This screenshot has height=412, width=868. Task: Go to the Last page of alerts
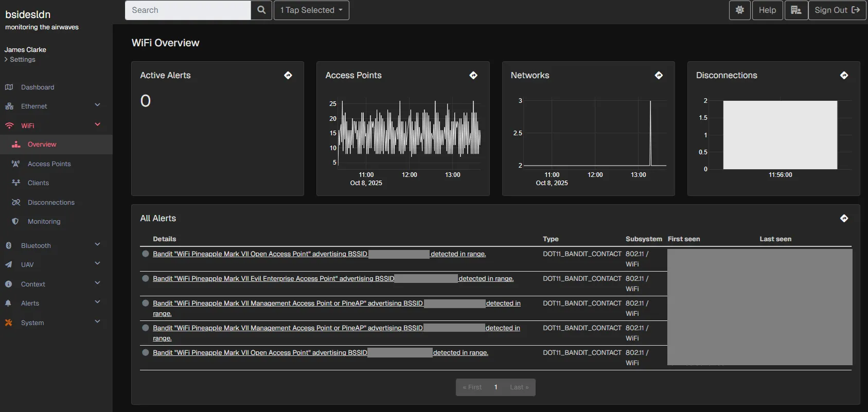pyautogui.click(x=519, y=387)
